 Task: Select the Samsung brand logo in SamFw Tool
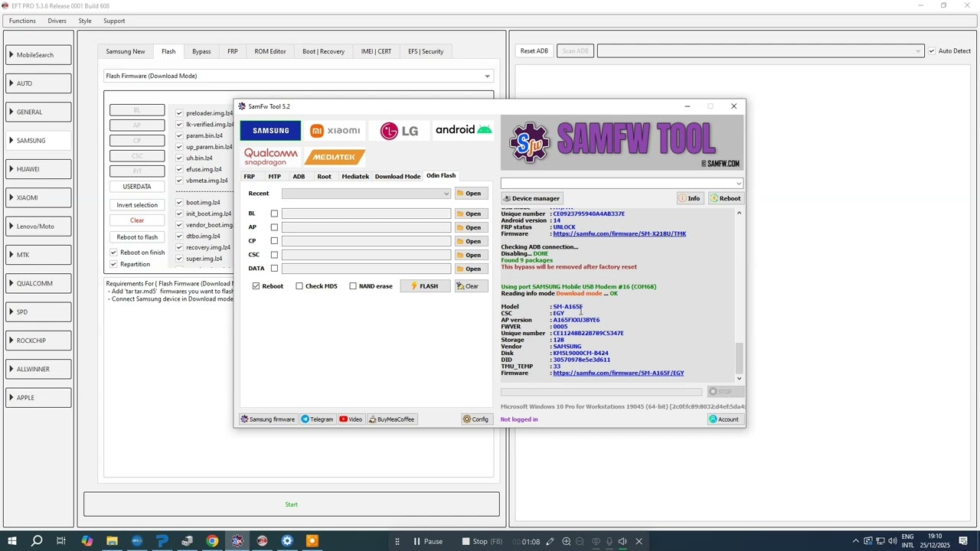tap(271, 130)
